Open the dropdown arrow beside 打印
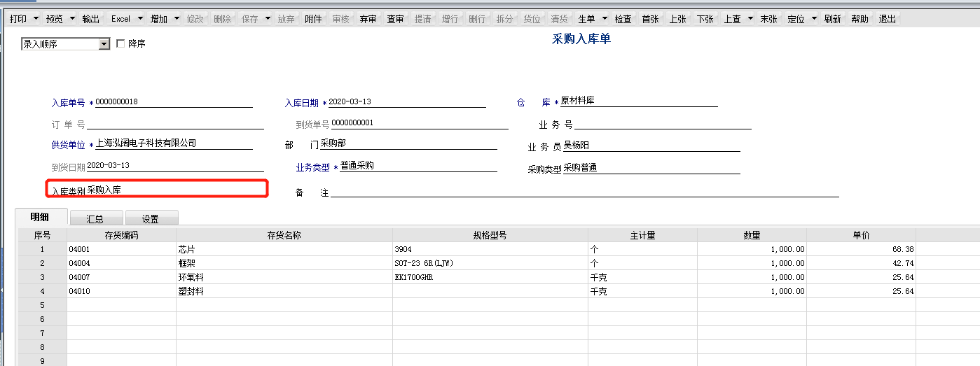This screenshot has width=980, height=366. 34,20
